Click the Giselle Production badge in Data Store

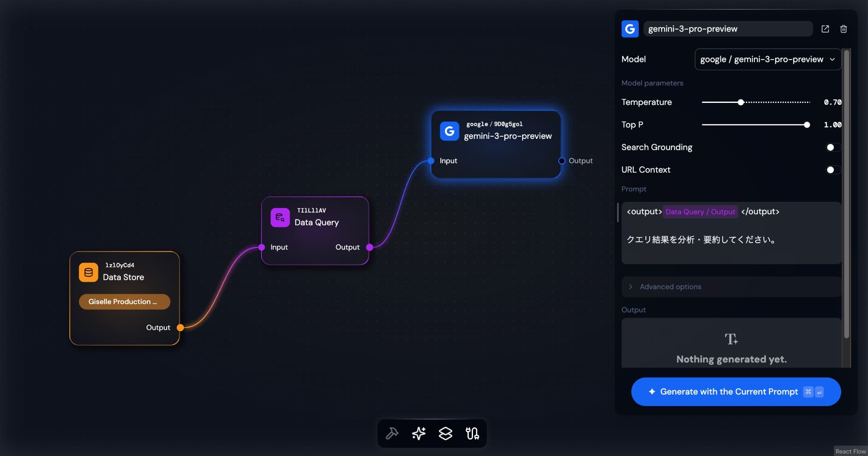(124, 301)
